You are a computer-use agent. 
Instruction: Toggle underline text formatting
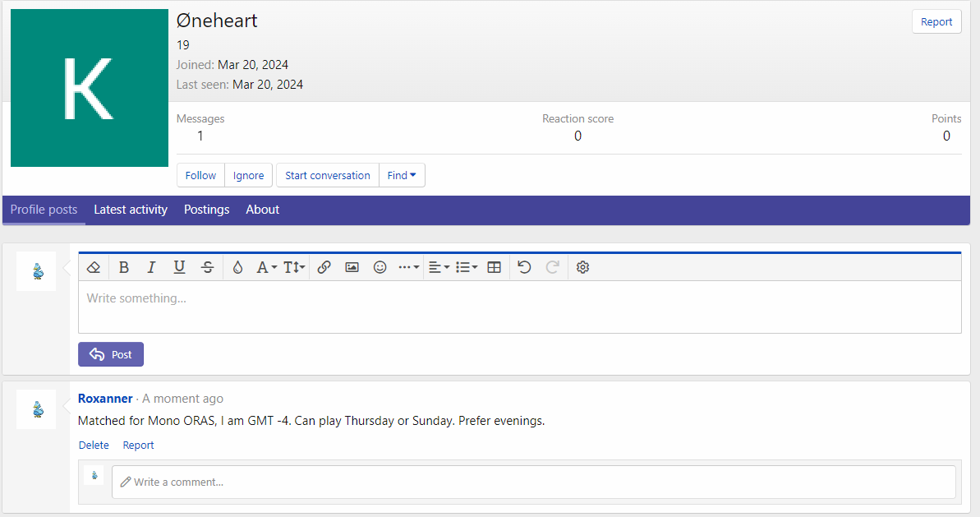tap(179, 267)
